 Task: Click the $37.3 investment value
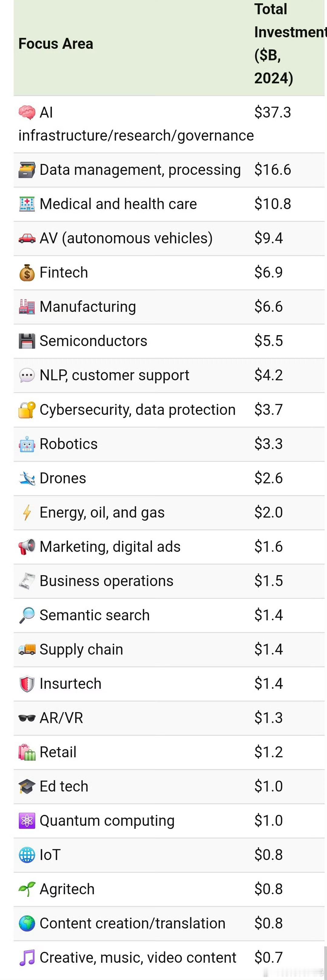[273, 113]
